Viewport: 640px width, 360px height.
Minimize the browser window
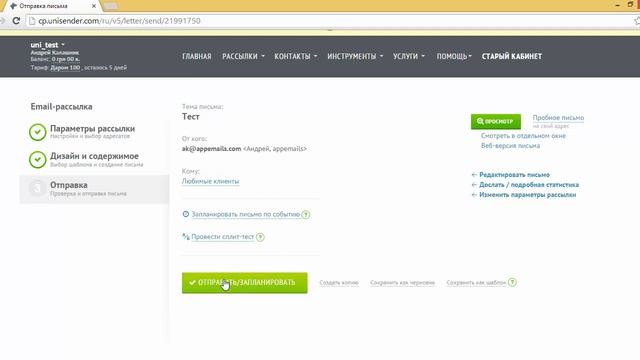(x=618, y=5)
